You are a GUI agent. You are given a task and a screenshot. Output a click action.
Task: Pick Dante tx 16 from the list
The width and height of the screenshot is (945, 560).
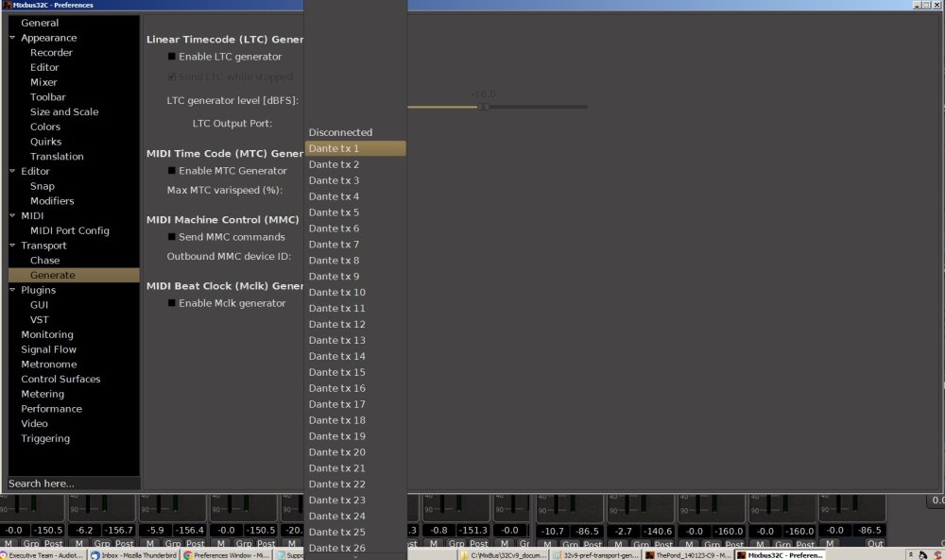point(355,388)
